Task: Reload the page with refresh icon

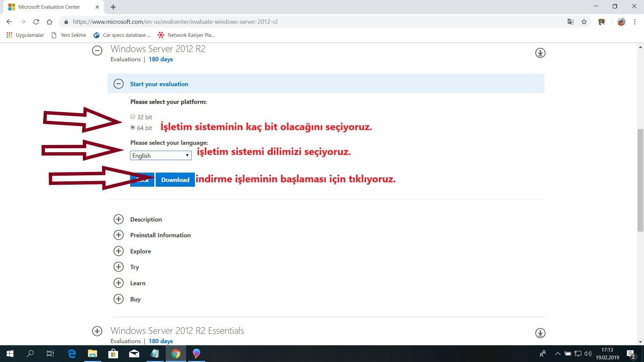Action: (36, 22)
